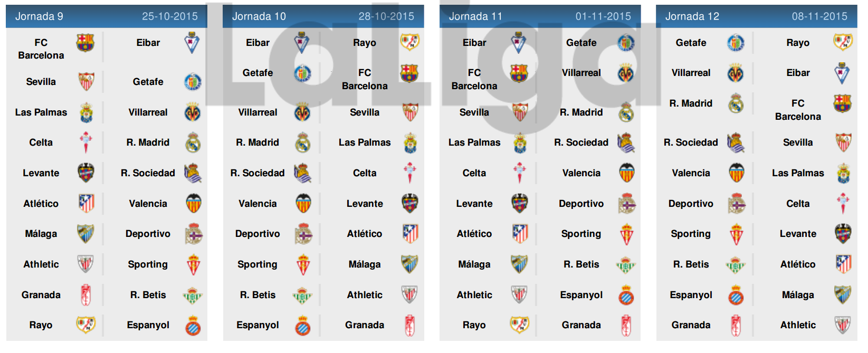Select the Jornada 11 header

click(540, 16)
